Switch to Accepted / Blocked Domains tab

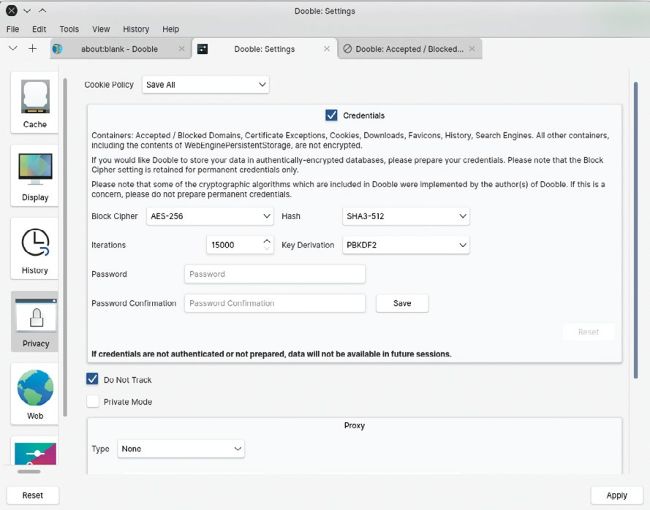coord(408,48)
